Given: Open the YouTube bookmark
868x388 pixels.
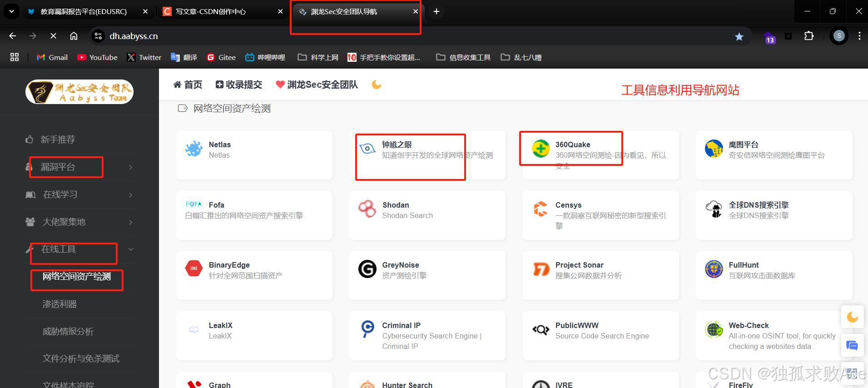Looking at the screenshot, I should (97, 57).
